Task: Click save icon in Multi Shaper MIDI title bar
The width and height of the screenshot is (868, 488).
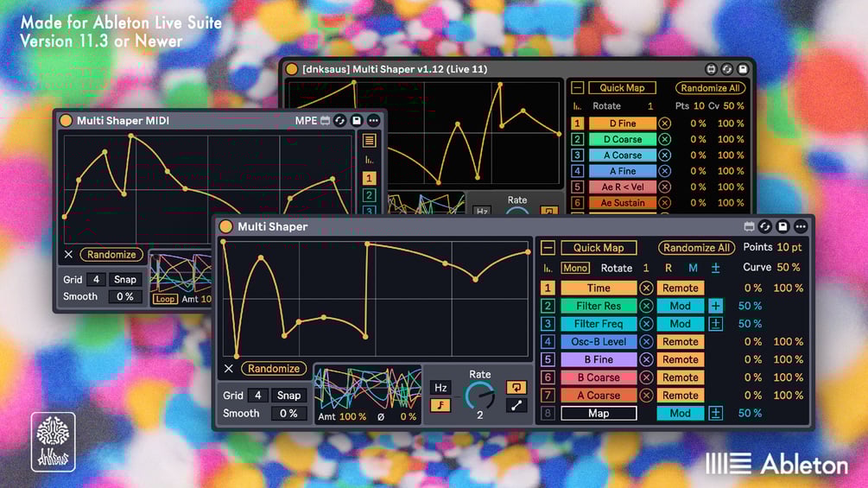Action: [357, 121]
